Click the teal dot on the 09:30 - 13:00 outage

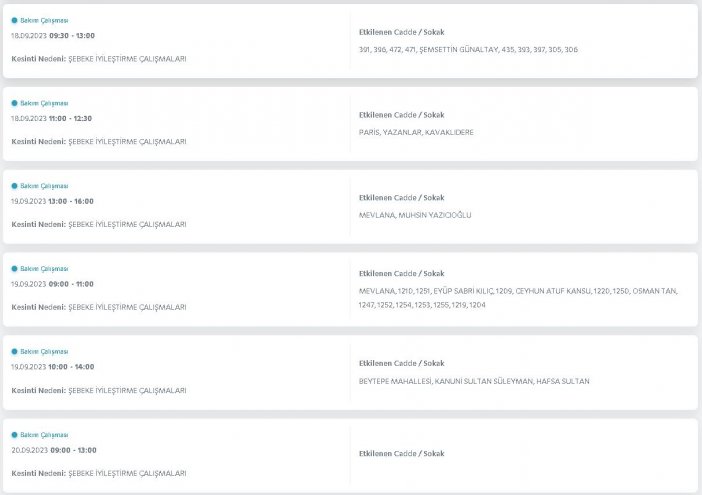point(14,20)
